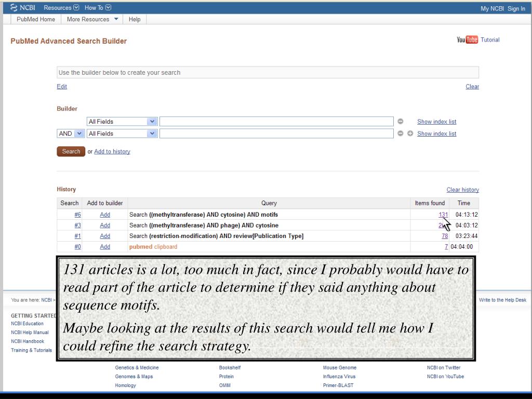Viewport: 532px width, 399px height.
Task: Open search number #1 in history
Action: 78,236
